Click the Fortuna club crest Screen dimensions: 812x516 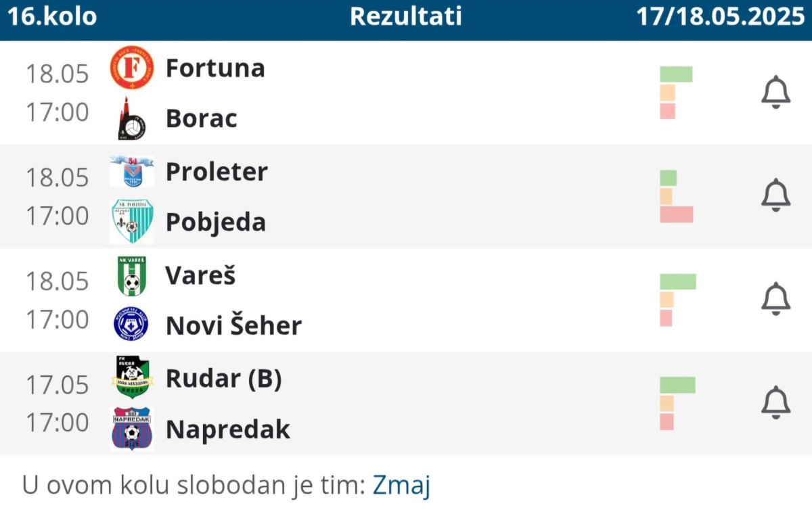coord(132,68)
